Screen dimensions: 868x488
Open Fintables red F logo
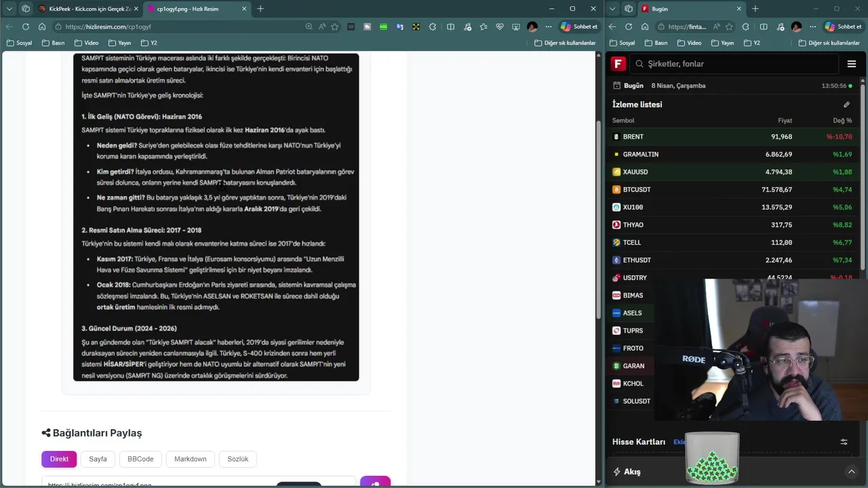click(618, 64)
